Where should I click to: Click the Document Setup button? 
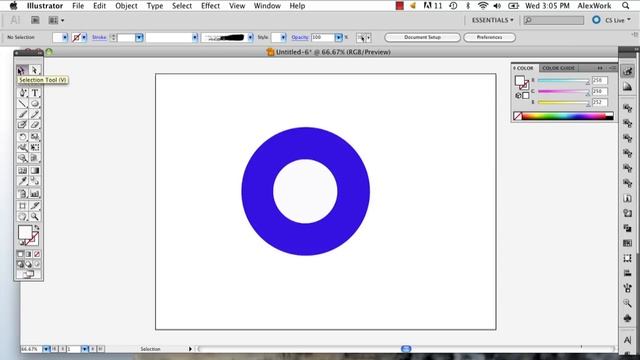[422, 37]
